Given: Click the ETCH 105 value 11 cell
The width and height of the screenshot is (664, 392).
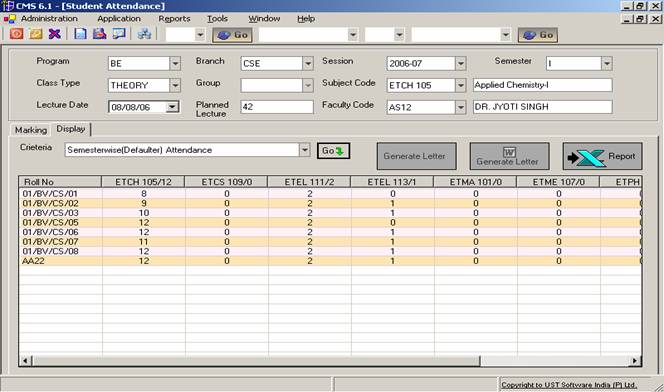Looking at the screenshot, I should 144,242.
